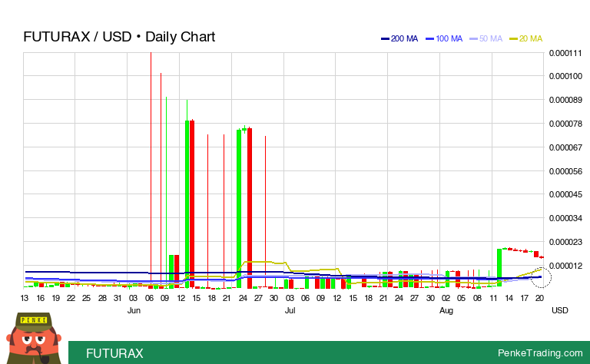This screenshot has height=364, width=590.
Task: Select the 50 MA legend entry
Action: click(x=486, y=38)
